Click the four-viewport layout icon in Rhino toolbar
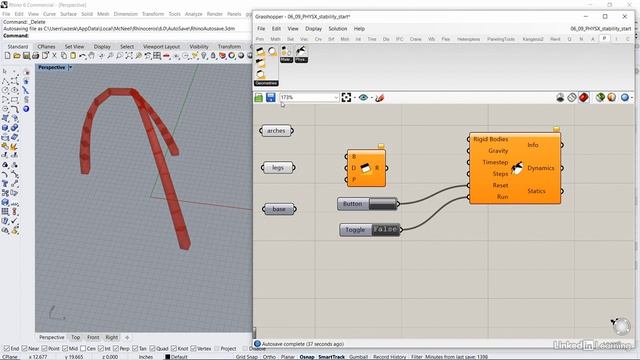Image resolution: width=640 pixels, height=360 pixels. (x=157, y=56)
